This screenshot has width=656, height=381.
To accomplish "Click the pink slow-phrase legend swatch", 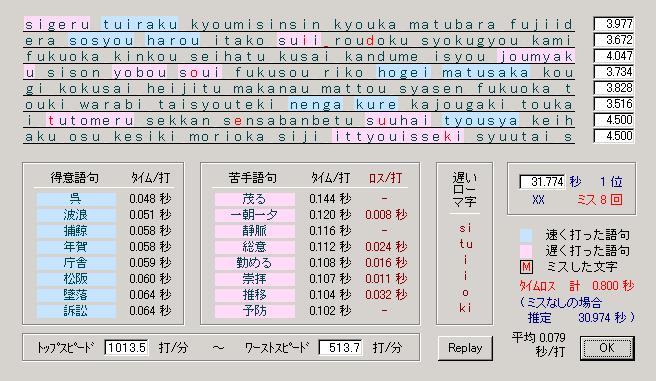I will (x=526, y=251).
